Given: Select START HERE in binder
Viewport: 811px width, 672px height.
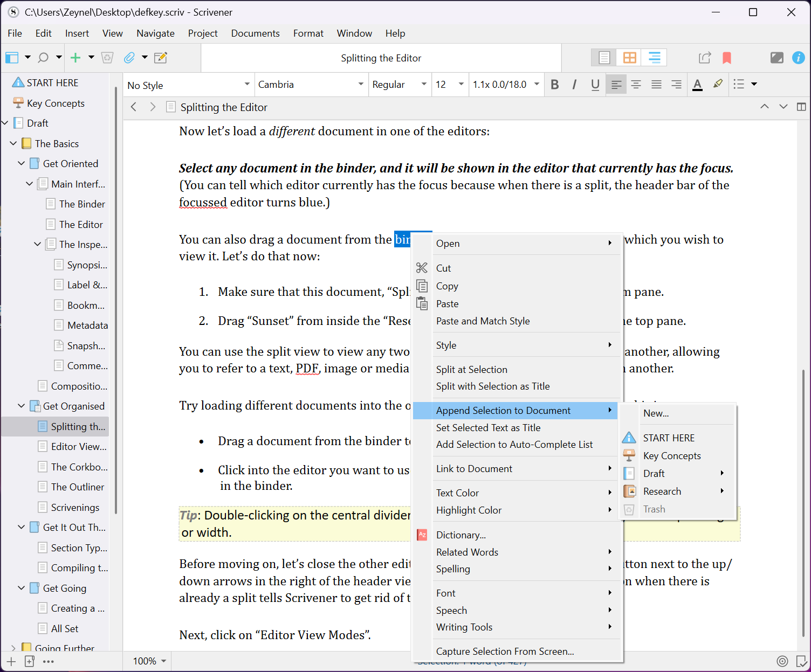Looking at the screenshot, I should point(52,83).
